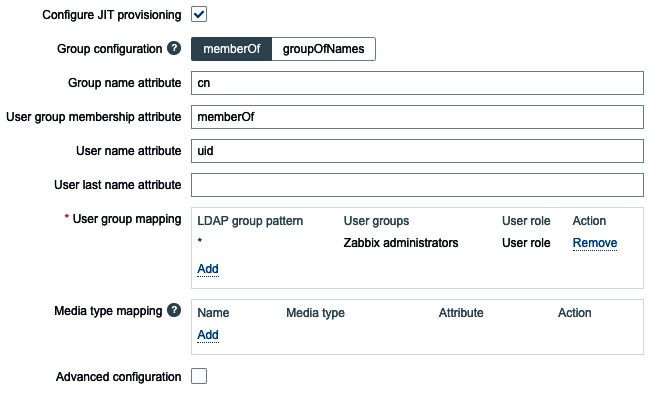This screenshot has height=395, width=652.
Task: Enable Advanced configuration checkbox
Action: pyautogui.click(x=199, y=376)
